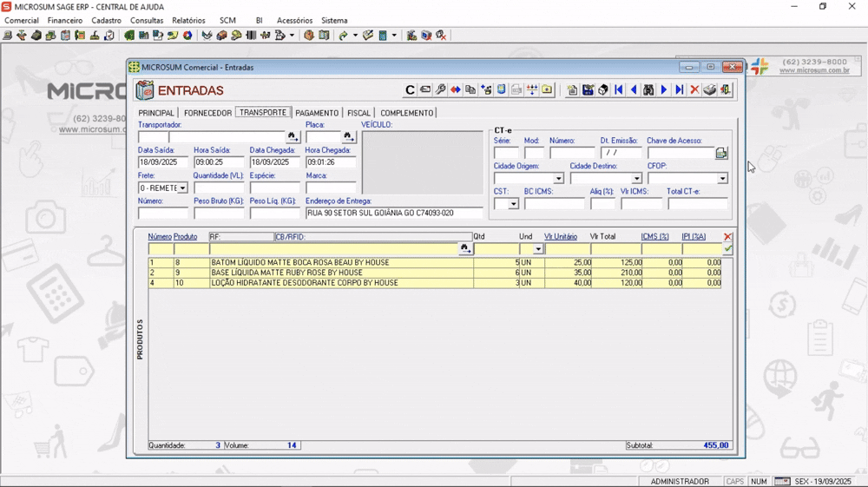Cancel the product line with the red X above grid
Image resolution: width=868 pixels, height=487 pixels.
(727, 236)
